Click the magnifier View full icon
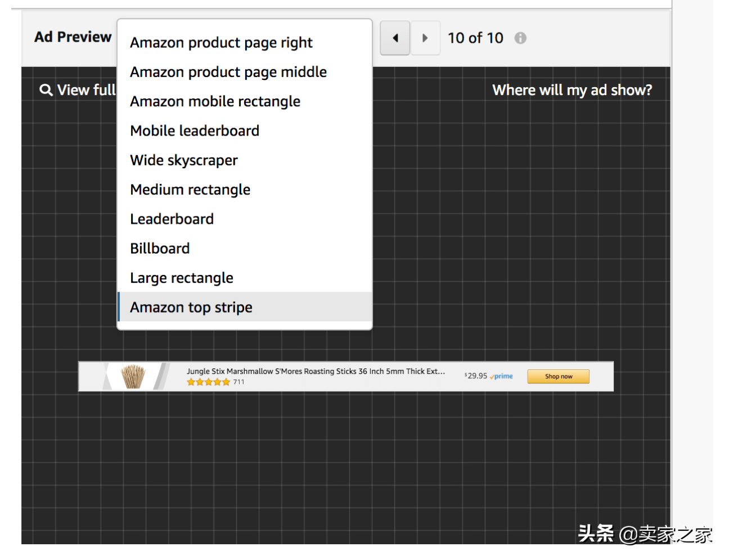This screenshot has width=729, height=560. point(46,90)
